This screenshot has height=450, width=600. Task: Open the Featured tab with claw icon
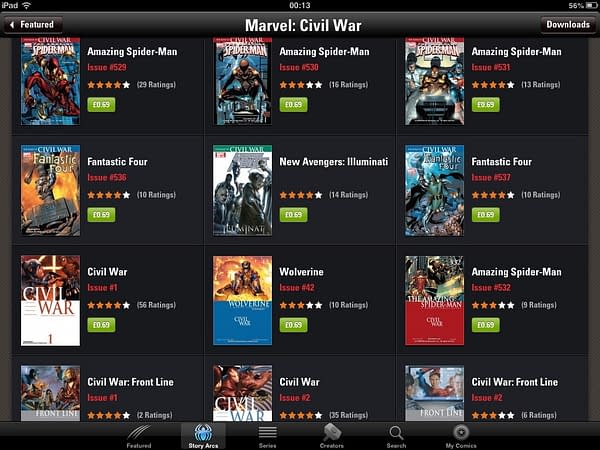pyautogui.click(x=139, y=437)
